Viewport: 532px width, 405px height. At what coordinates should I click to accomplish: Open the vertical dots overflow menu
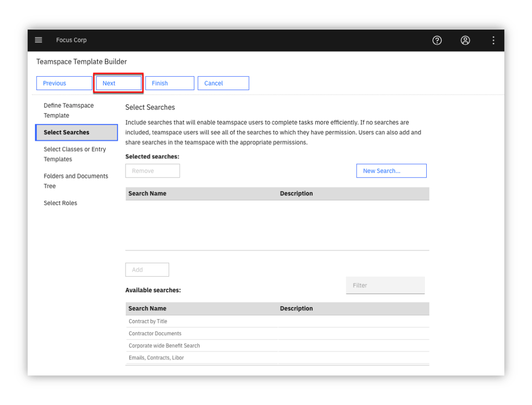(x=493, y=40)
